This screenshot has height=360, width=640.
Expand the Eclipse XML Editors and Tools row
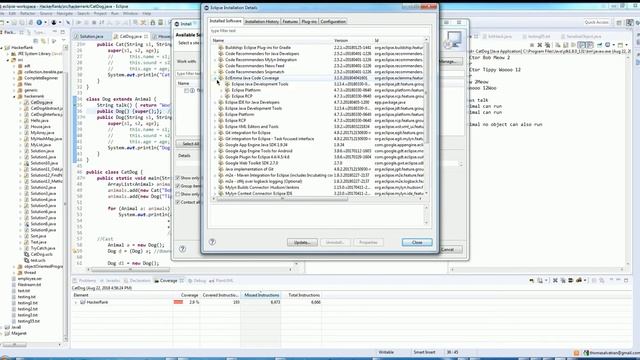(x=215, y=127)
